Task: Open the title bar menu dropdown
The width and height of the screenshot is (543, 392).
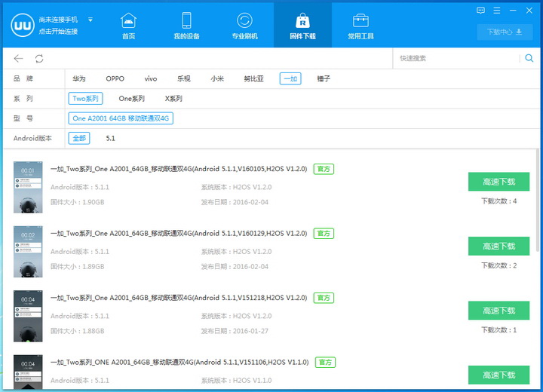Action: pyautogui.click(x=499, y=10)
